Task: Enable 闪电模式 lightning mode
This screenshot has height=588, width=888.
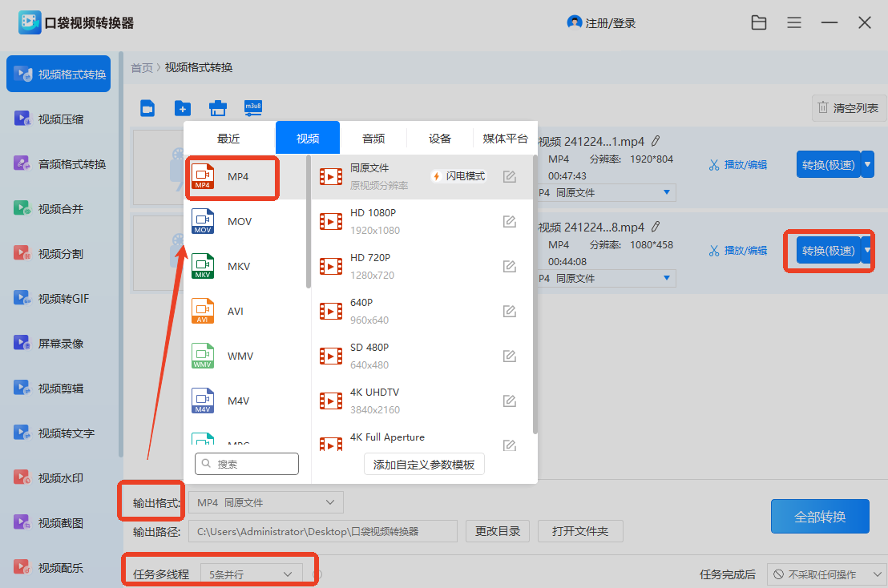Action: click(458, 175)
